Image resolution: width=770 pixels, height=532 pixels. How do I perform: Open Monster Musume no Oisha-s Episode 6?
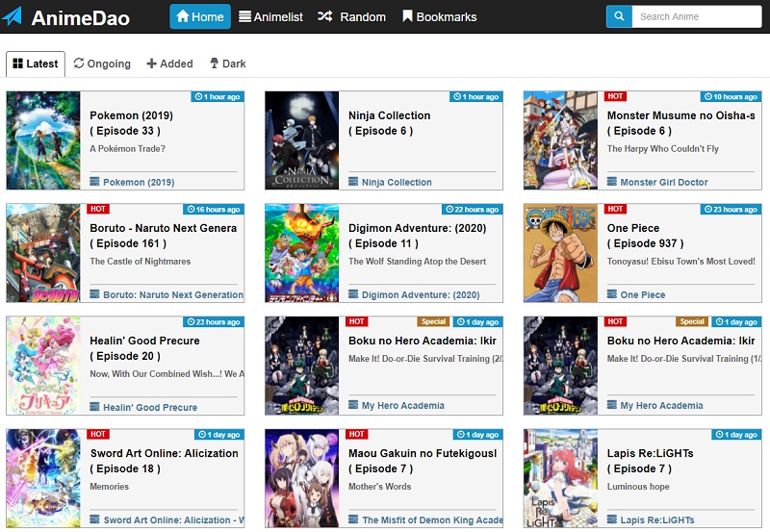[681, 123]
